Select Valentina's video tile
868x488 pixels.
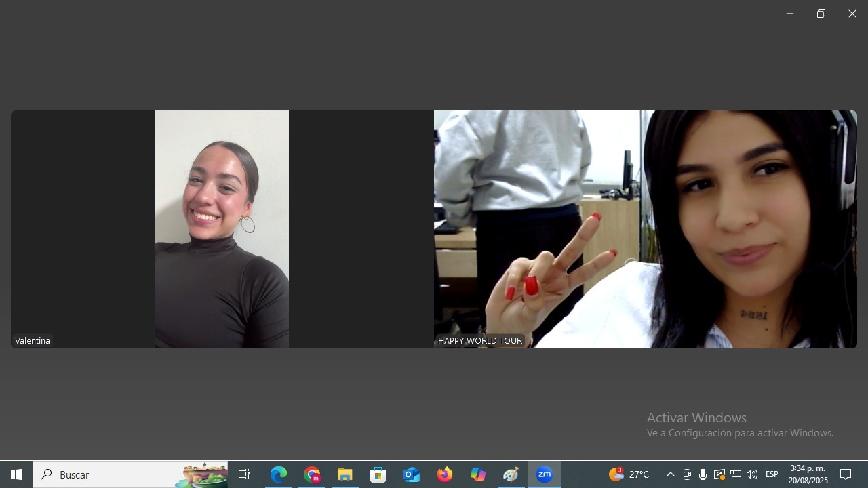click(222, 229)
